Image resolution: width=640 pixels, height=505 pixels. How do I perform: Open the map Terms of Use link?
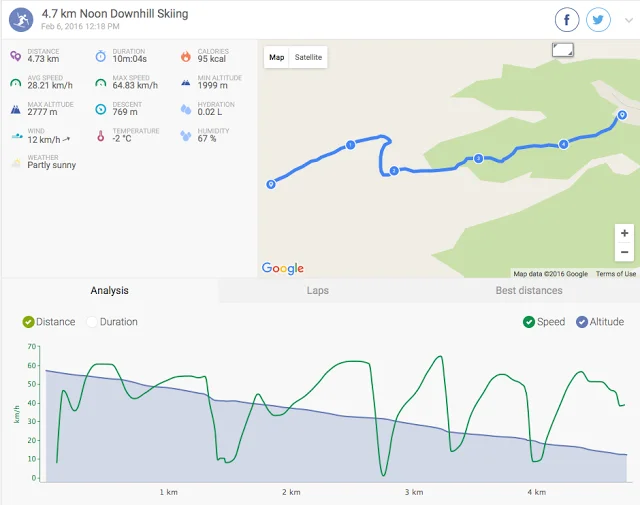(x=615, y=274)
